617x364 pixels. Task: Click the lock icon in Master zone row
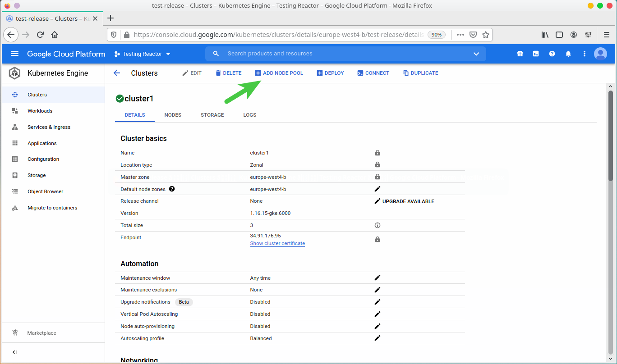(x=378, y=177)
